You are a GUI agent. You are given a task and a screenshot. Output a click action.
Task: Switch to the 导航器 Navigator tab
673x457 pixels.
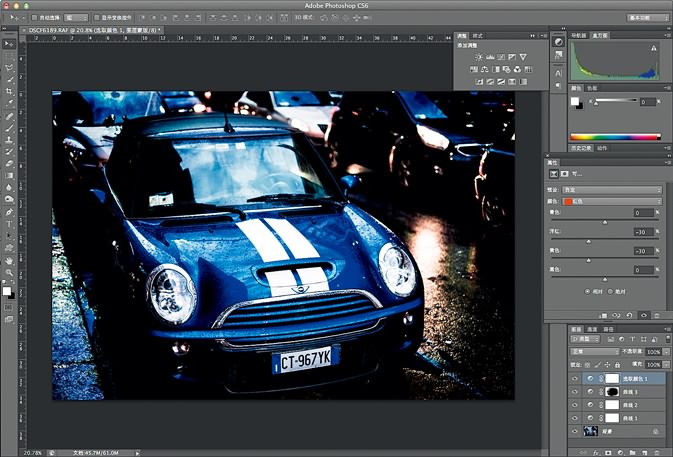(x=579, y=36)
